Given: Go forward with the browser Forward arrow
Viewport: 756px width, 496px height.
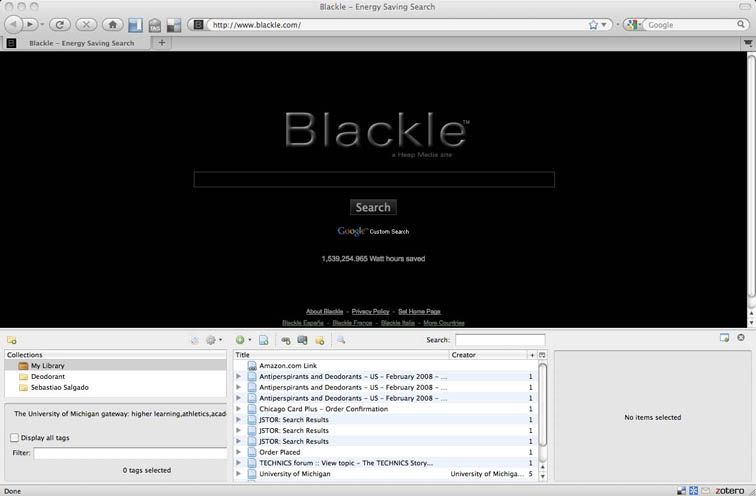Looking at the screenshot, I should (x=30, y=24).
